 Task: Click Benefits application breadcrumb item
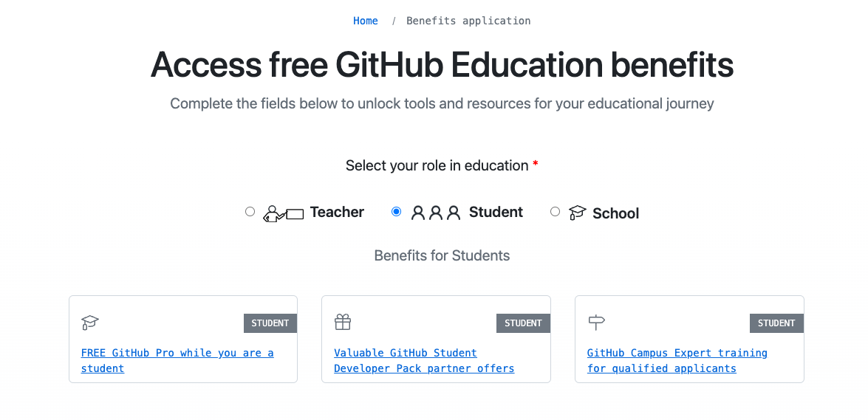tap(468, 21)
